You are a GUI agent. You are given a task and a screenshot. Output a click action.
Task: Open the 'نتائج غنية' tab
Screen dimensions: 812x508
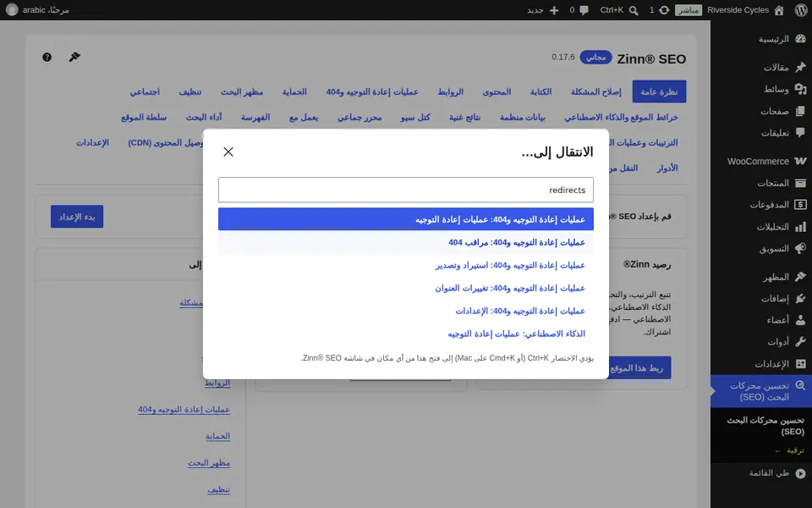[x=464, y=117]
